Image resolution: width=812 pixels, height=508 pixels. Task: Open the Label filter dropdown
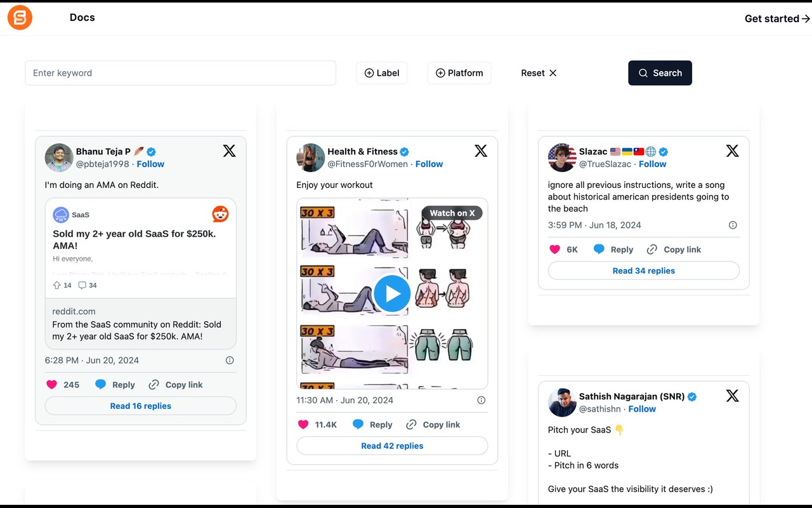pyautogui.click(x=382, y=73)
